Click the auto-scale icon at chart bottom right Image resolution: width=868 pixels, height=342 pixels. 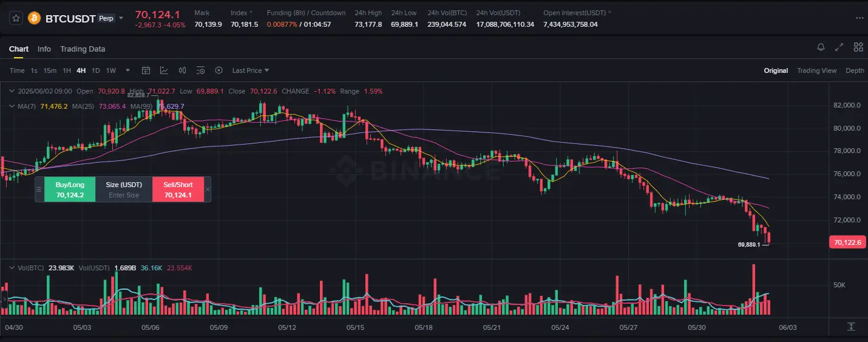pyautogui.click(x=851, y=327)
